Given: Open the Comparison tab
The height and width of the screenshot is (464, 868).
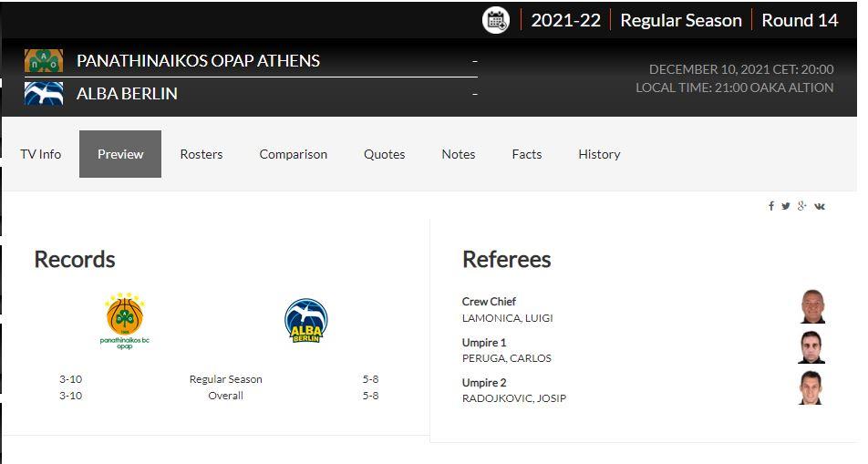Looking at the screenshot, I should 294,154.
